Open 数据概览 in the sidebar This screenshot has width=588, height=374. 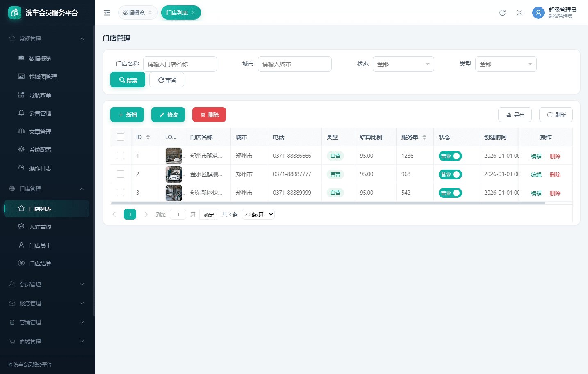click(x=47, y=59)
